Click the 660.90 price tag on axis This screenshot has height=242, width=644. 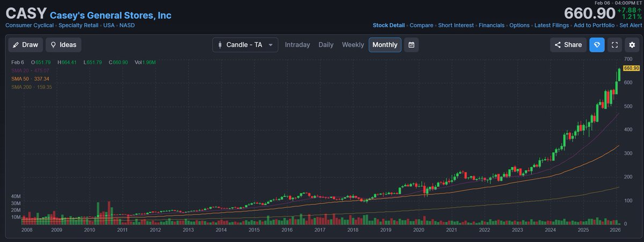click(632, 68)
